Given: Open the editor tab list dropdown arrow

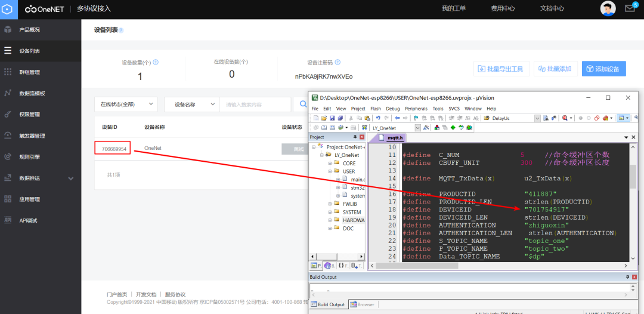Looking at the screenshot, I should (626, 137).
